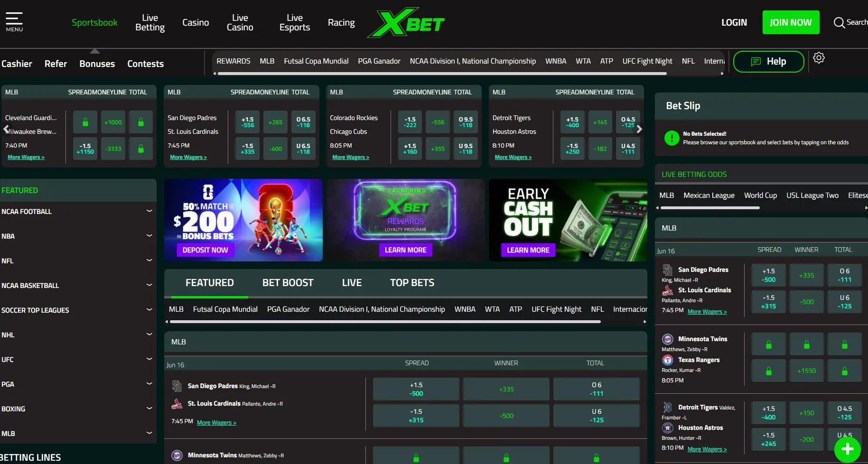Switch to BET BOOST tab
The height and width of the screenshot is (464, 868).
click(x=288, y=283)
